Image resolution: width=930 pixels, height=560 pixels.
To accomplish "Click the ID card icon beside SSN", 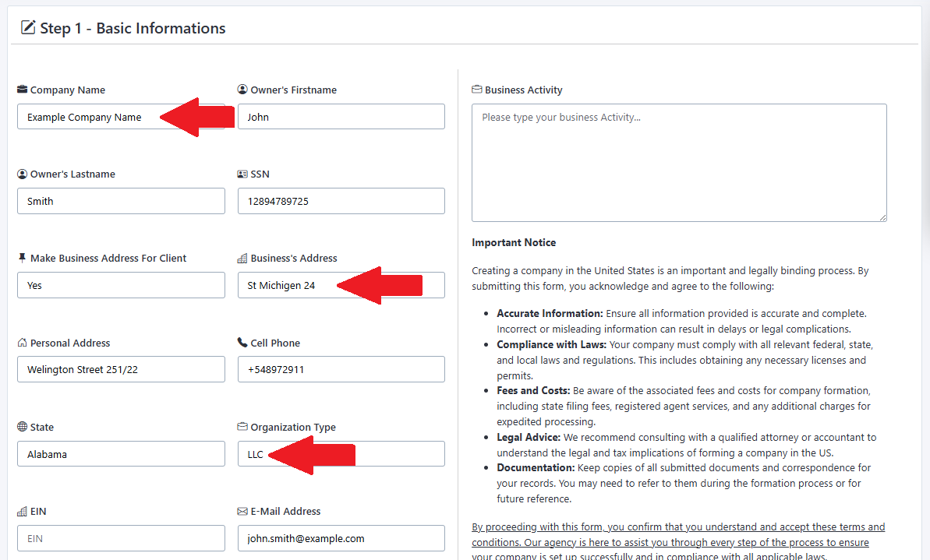I will (242, 174).
